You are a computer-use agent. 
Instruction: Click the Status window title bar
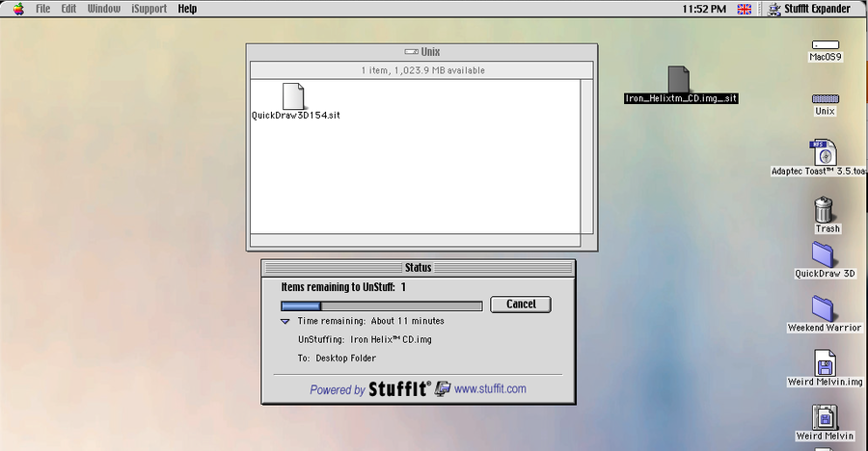418,268
